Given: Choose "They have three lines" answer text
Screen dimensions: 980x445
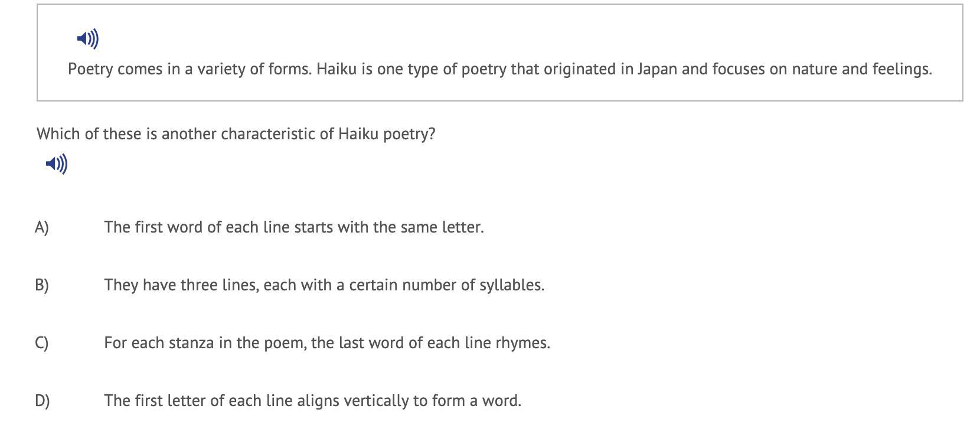Looking at the screenshot, I should pos(324,285).
